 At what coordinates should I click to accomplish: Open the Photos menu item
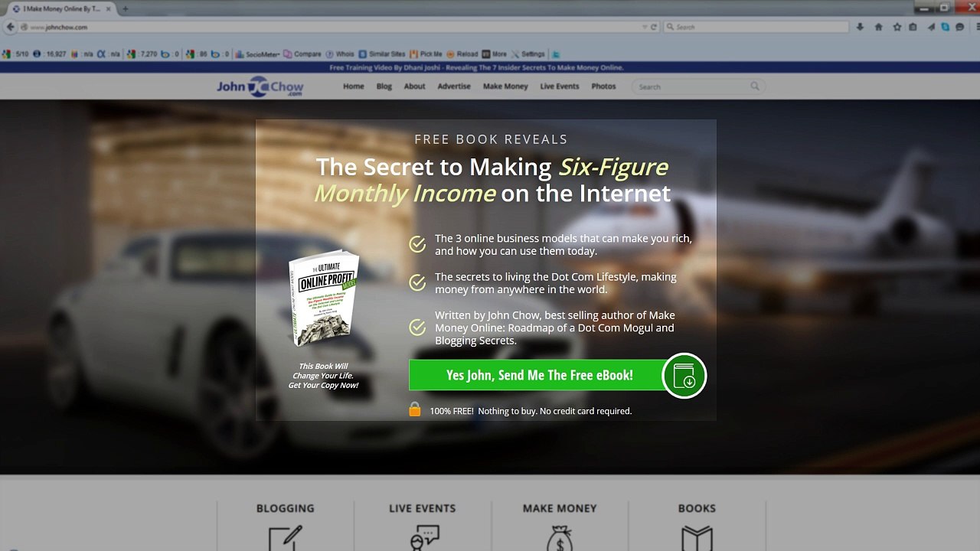click(603, 86)
